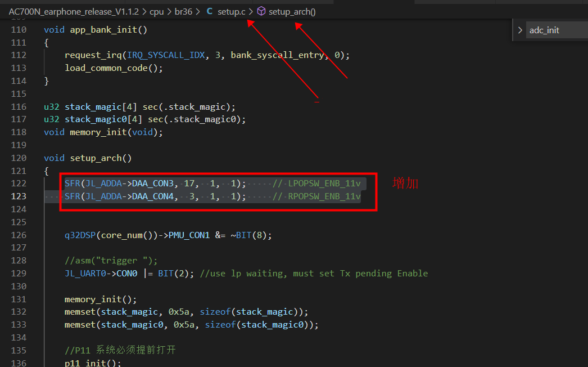Select the setup.c breadcrumb item
The height and width of the screenshot is (367, 588).
pyautogui.click(x=232, y=12)
